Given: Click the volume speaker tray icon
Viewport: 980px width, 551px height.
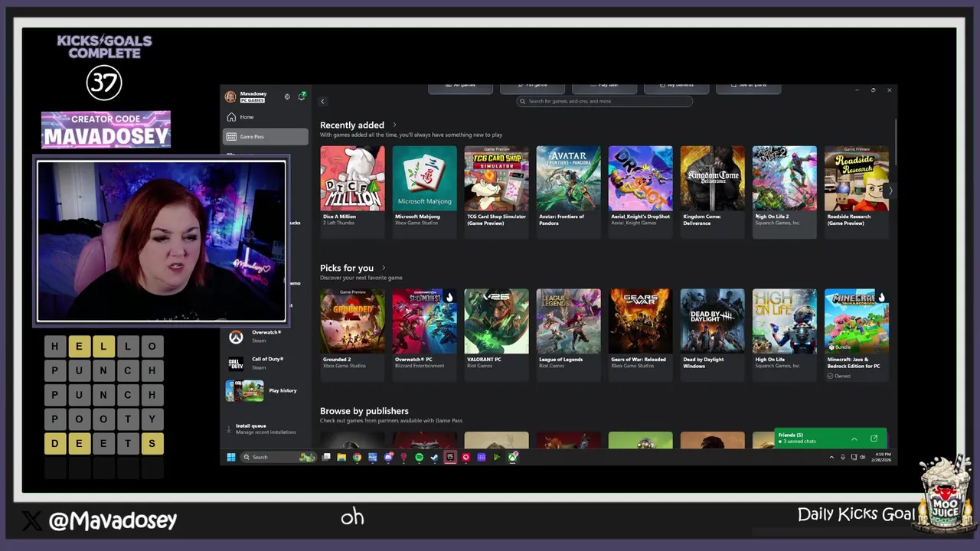Looking at the screenshot, I should coord(863,457).
